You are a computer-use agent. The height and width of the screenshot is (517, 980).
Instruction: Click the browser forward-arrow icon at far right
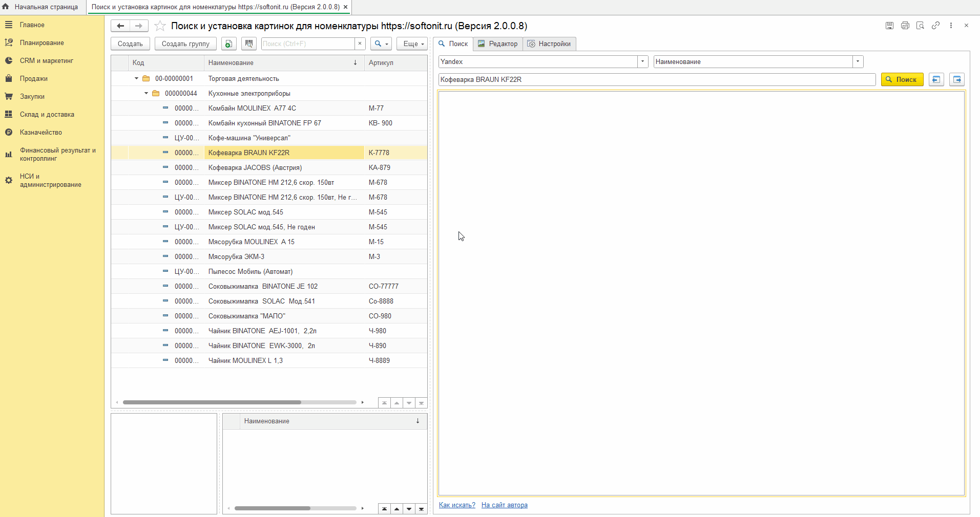point(956,80)
